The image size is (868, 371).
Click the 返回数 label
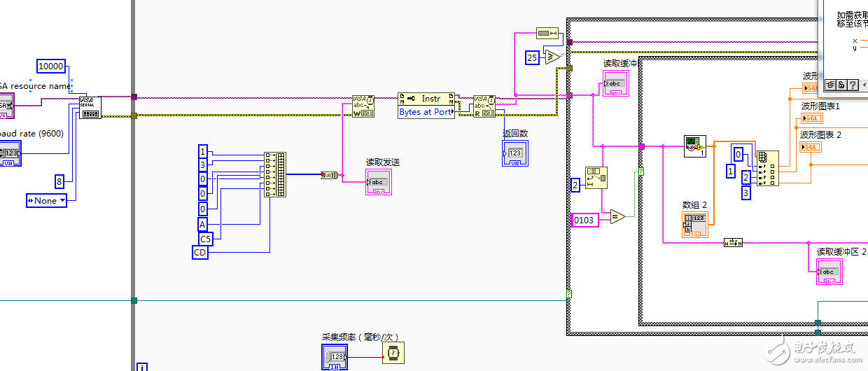(x=514, y=134)
